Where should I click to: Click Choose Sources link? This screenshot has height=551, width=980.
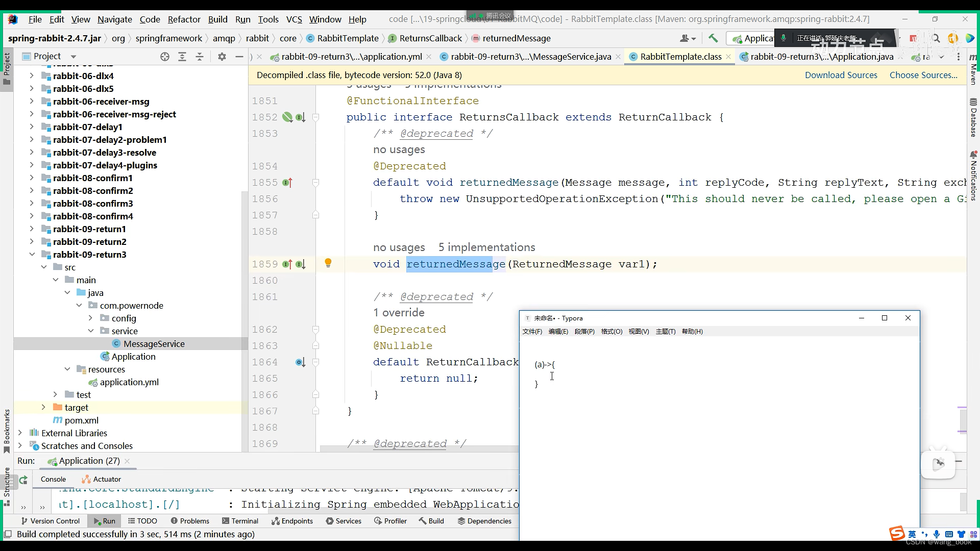923,75
